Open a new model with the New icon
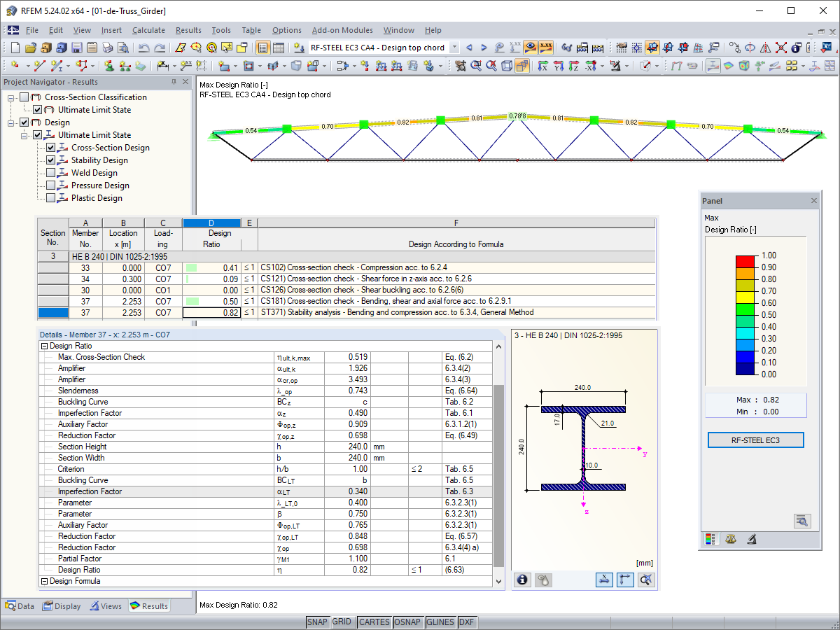The height and width of the screenshot is (630, 840). pyautogui.click(x=15, y=47)
